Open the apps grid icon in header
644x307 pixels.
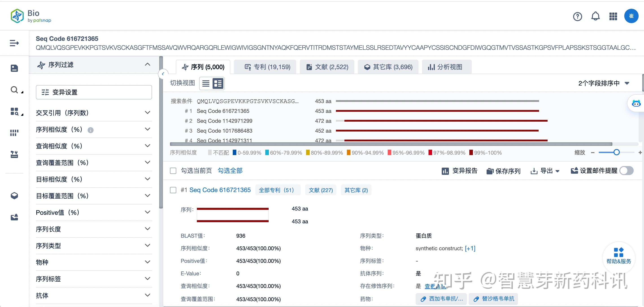click(x=613, y=17)
